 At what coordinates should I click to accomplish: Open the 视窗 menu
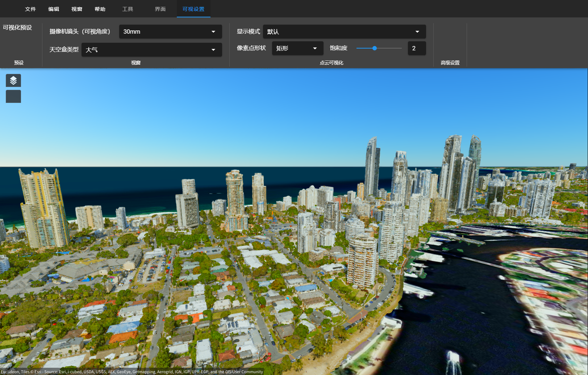[77, 9]
